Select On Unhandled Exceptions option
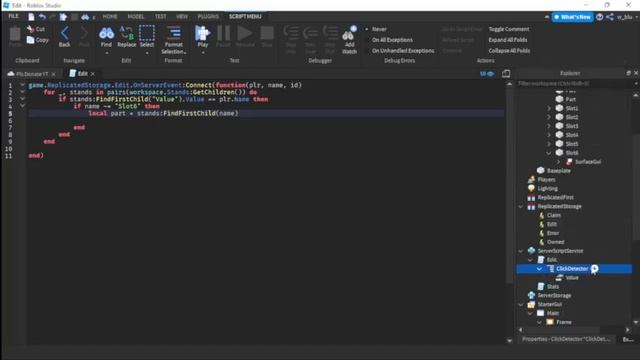Viewport: 640px width, 360px height. click(x=403, y=51)
